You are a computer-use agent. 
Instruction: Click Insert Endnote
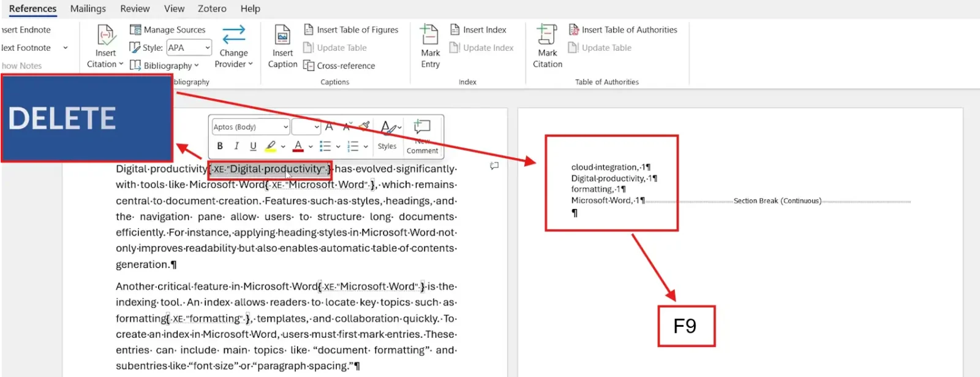coord(26,29)
